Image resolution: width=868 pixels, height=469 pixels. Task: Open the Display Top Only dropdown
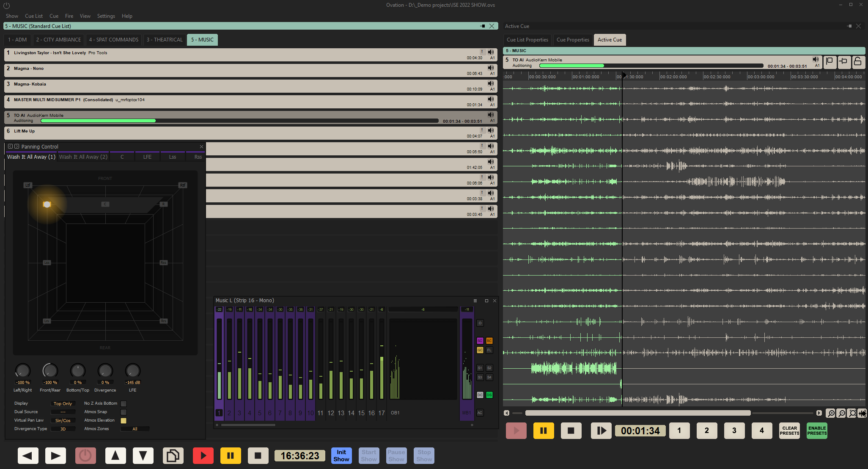[63, 403]
